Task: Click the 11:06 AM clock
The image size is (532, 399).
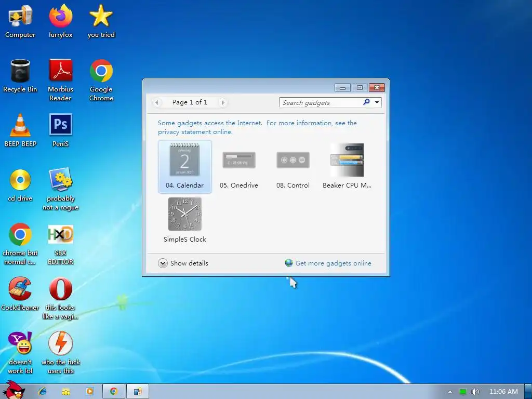Action: [503, 392]
